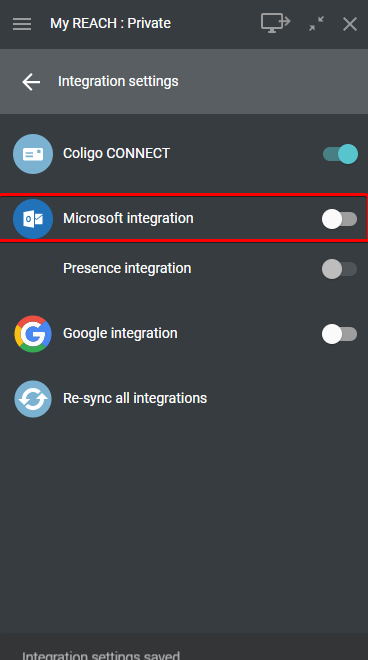
Task: Click the re-sync circular arrows icon
Action: 33,399
